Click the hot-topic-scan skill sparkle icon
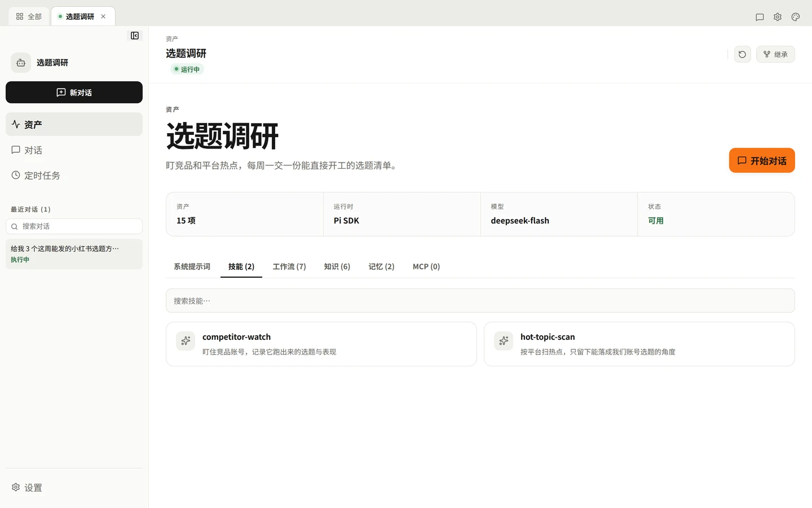The image size is (812, 508). pyautogui.click(x=504, y=341)
